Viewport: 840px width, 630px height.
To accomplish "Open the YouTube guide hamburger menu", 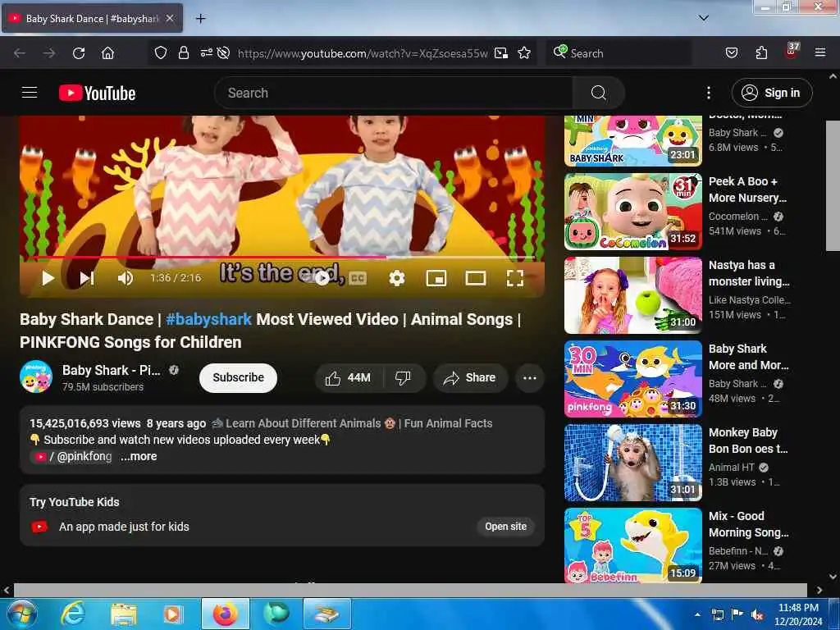I will coord(30,93).
